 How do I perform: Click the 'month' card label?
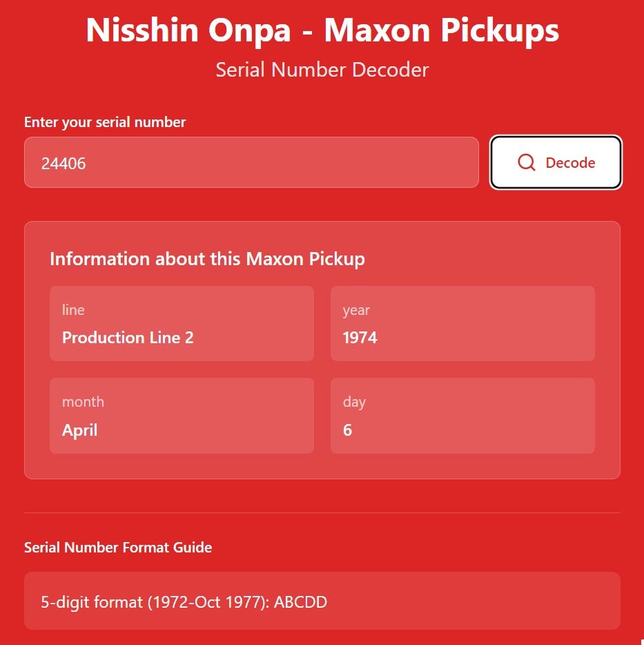point(83,402)
